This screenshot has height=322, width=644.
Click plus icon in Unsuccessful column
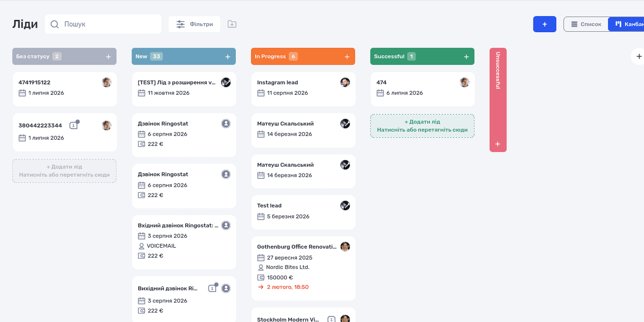point(498,144)
